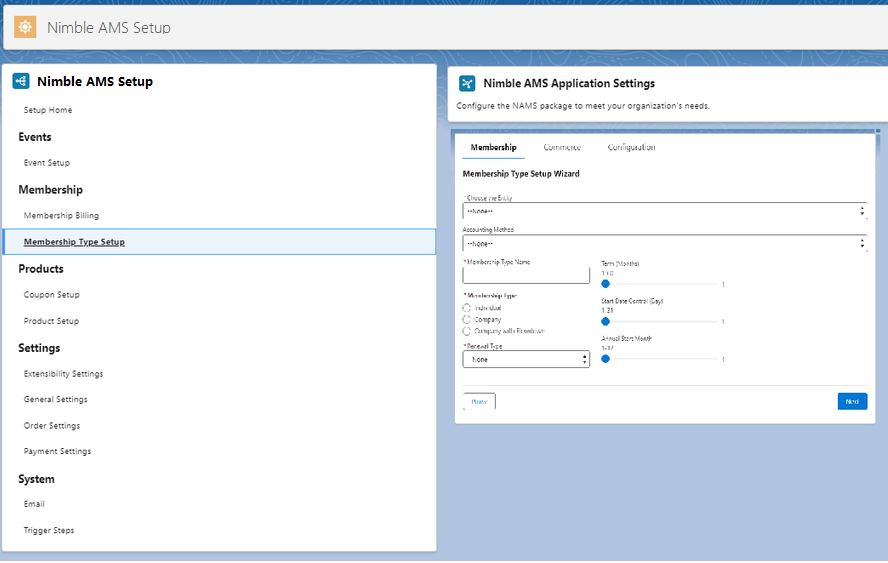Navigate to Coupon Setup

point(52,295)
